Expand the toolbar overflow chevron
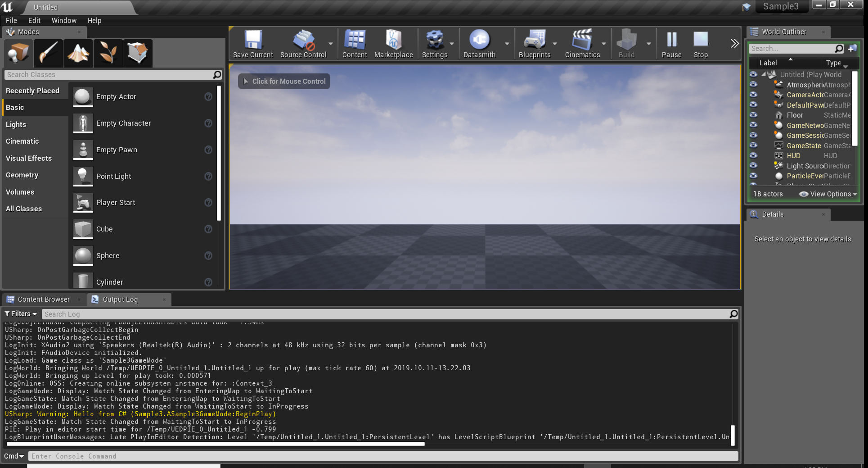868x468 pixels. 734,43
